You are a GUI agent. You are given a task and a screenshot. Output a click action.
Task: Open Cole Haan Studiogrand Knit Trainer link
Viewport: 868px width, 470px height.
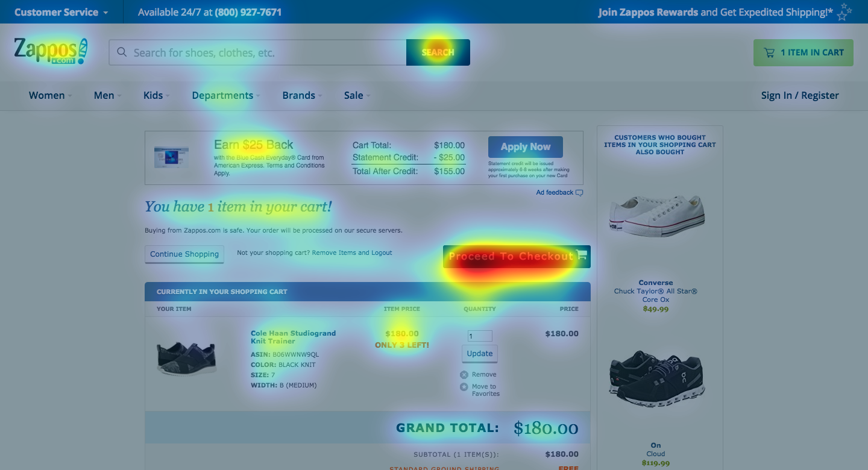pos(293,337)
